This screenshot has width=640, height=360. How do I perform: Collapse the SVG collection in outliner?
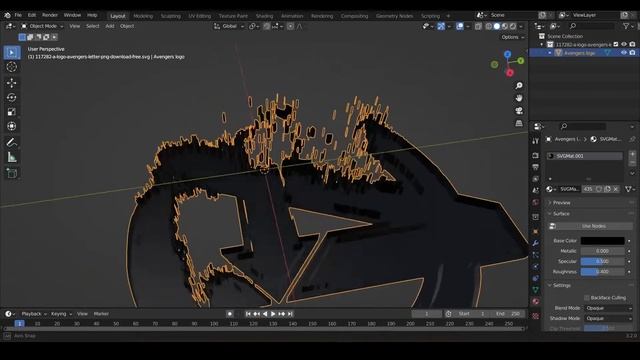click(542, 44)
